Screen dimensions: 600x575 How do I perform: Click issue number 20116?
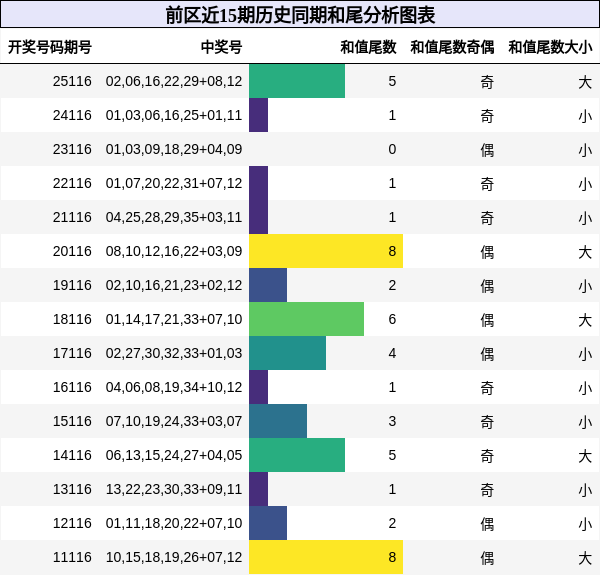(x=72, y=251)
